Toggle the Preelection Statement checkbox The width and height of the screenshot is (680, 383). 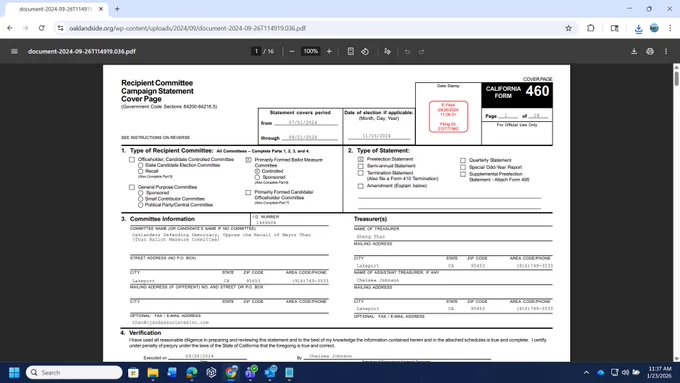coord(360,159)
